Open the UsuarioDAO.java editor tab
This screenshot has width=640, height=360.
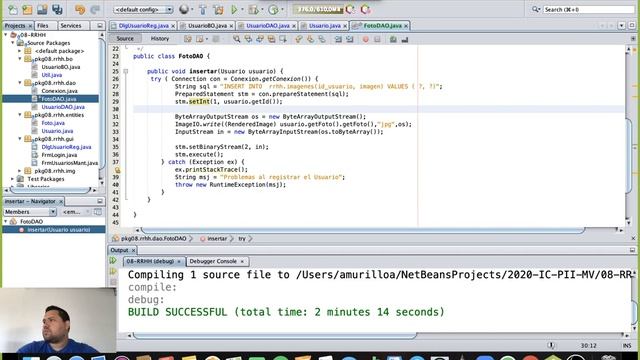click(x=268, y=26)
